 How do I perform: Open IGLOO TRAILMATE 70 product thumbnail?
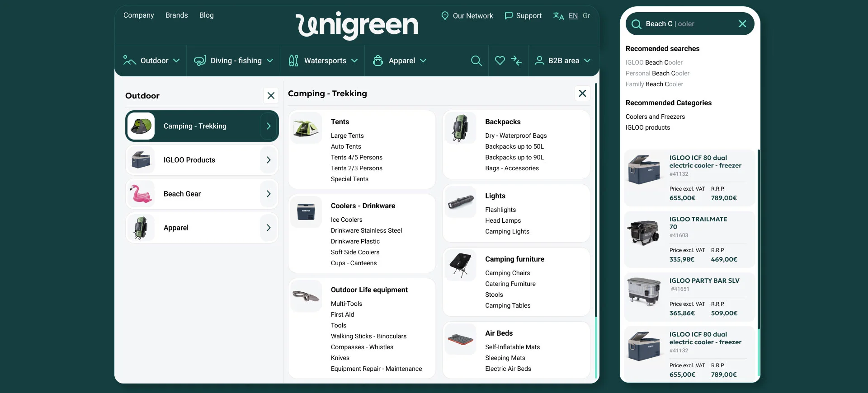pyautogui.click(x=644, y=233)
